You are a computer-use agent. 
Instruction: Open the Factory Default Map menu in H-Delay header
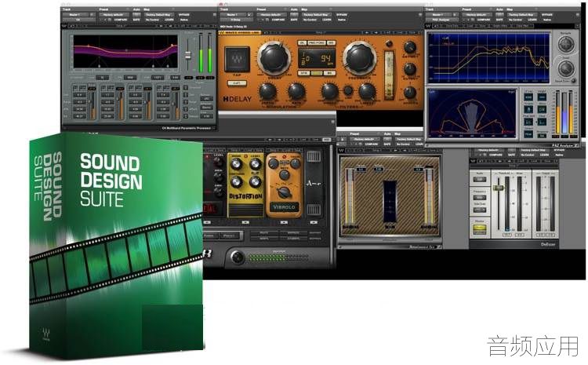coord(315,15)
